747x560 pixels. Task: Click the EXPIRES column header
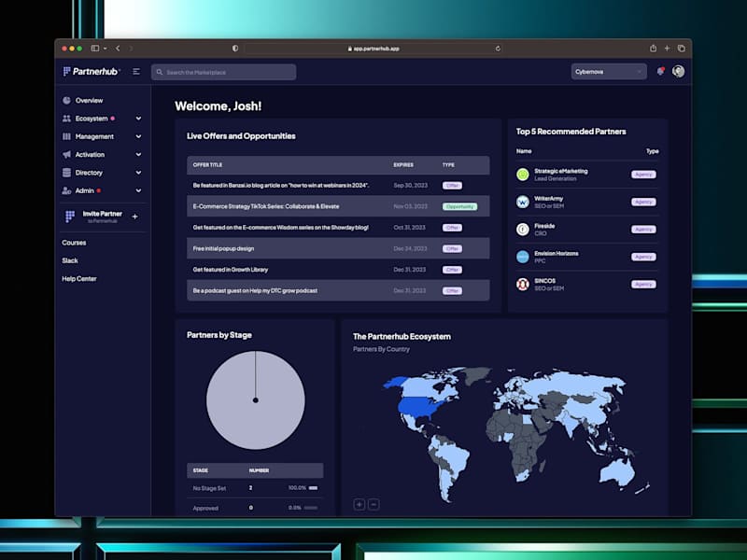coord(403,165)
